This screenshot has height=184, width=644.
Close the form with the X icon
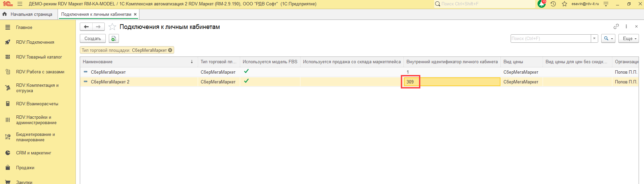tap(636, 27)
